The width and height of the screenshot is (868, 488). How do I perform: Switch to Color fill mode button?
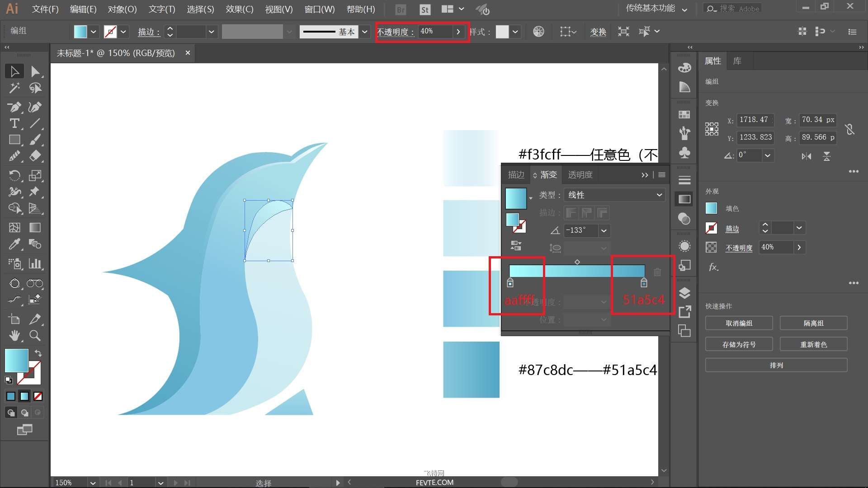click(x=11, y=396)
